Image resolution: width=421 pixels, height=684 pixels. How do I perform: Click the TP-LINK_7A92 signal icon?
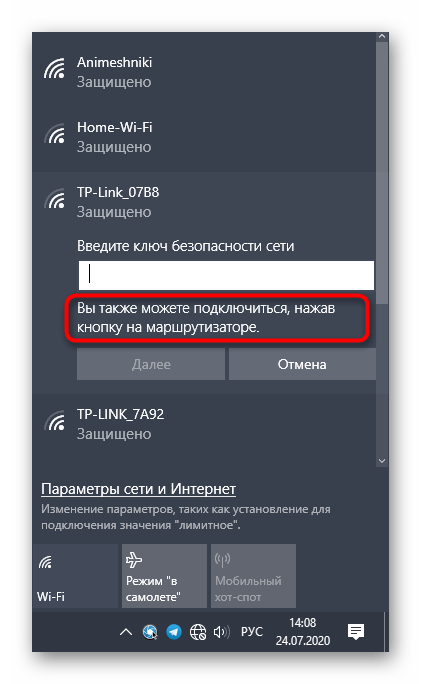[54, 420]
